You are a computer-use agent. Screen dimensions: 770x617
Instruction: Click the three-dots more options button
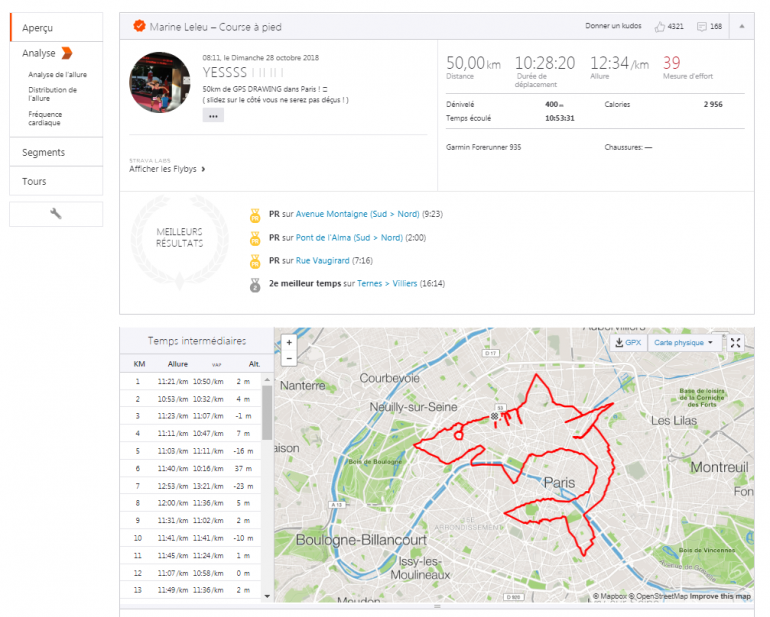213,116
